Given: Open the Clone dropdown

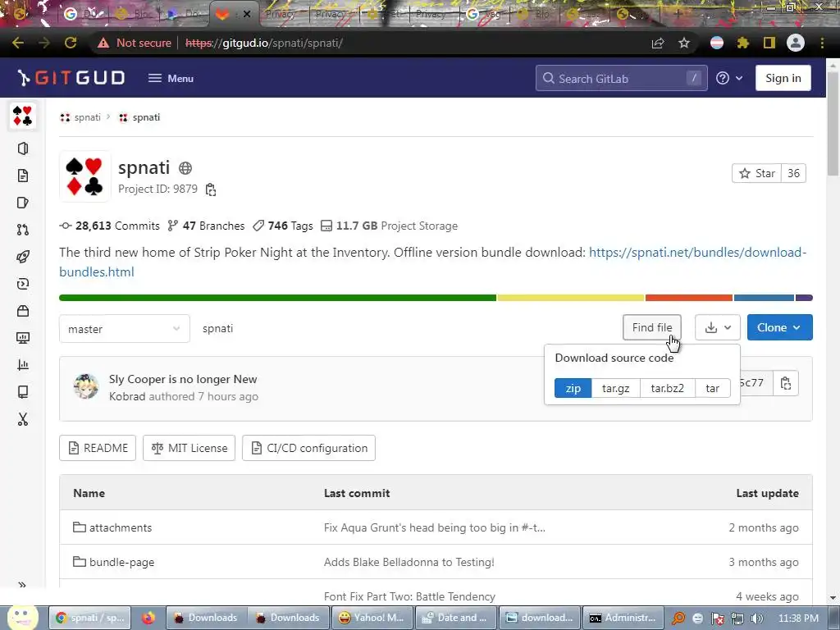Looking at the screenshot, I should click(779, 327).
